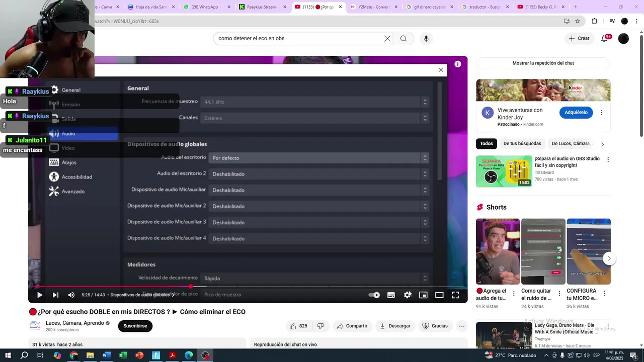
Task: Open 'Separa el audio en OBS Studio' thumbnail
Action: (504, 171)
